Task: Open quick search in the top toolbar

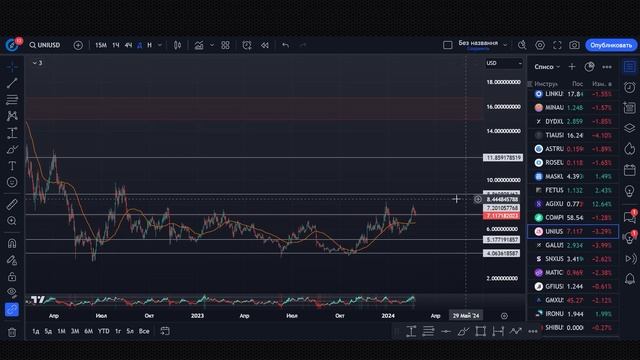Action: pos(522,45)
